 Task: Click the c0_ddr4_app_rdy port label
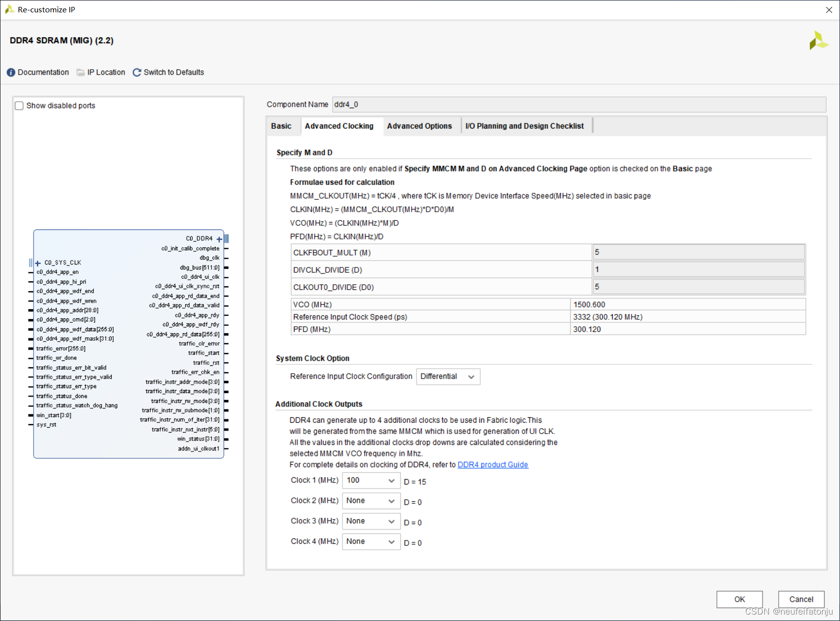[197, 315]
